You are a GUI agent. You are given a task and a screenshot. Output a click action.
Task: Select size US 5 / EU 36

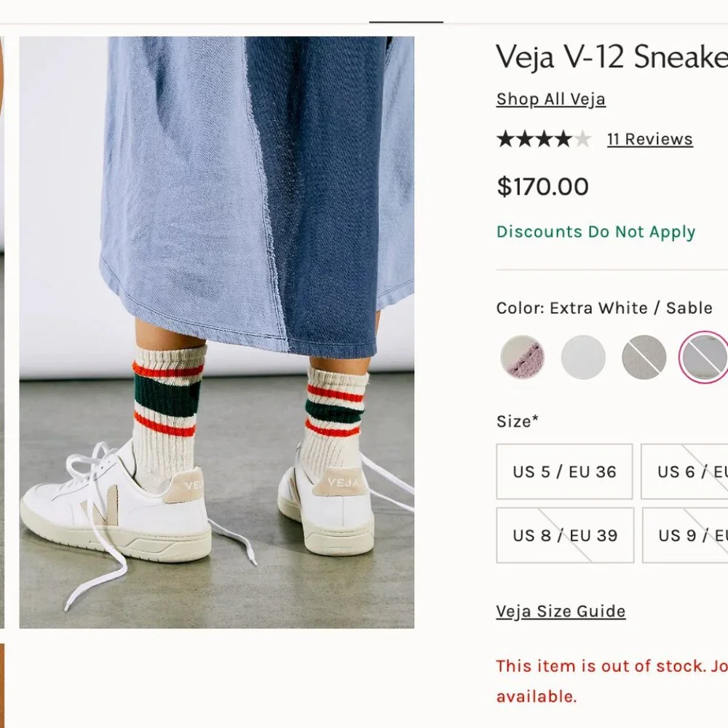(564, 472)
